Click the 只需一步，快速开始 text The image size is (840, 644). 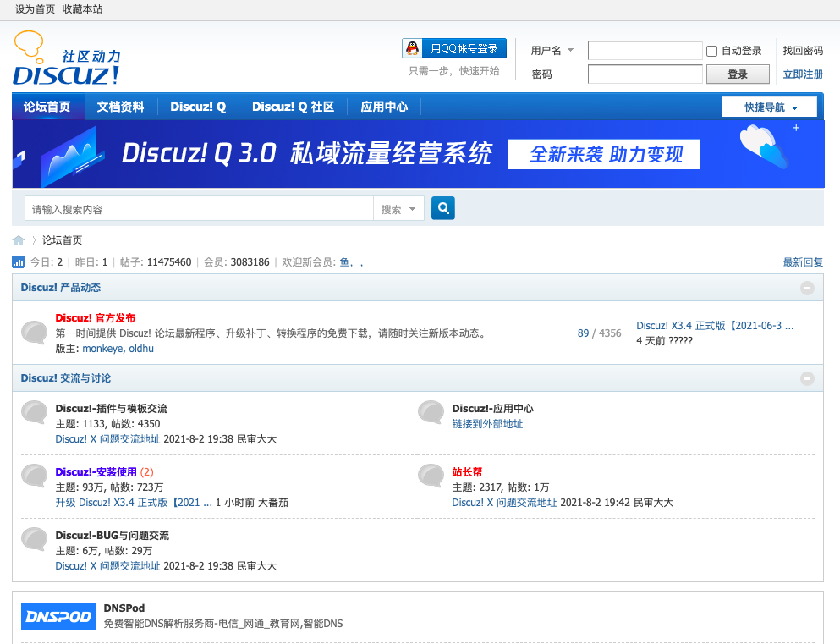[453, 71]
